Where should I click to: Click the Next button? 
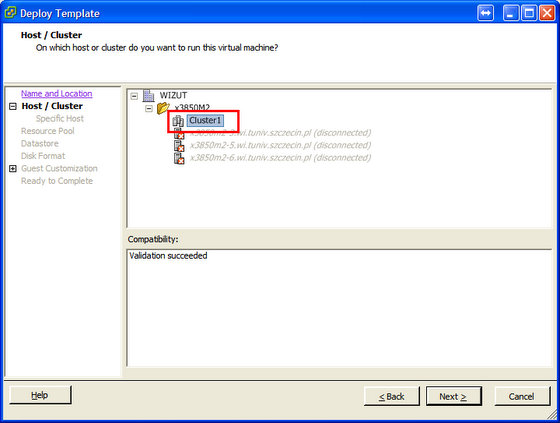tap(454, 396)
